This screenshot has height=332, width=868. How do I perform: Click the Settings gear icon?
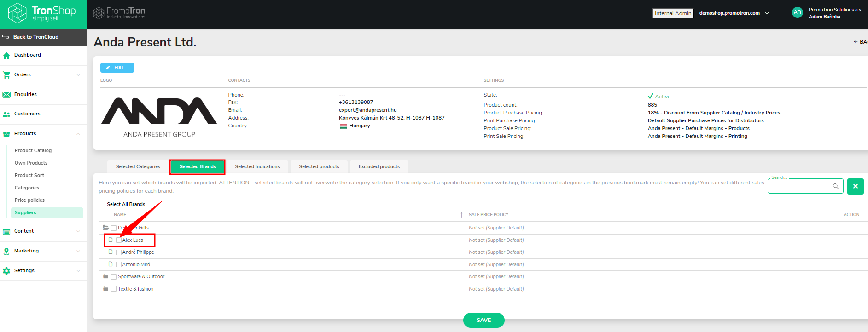[6, 271]
